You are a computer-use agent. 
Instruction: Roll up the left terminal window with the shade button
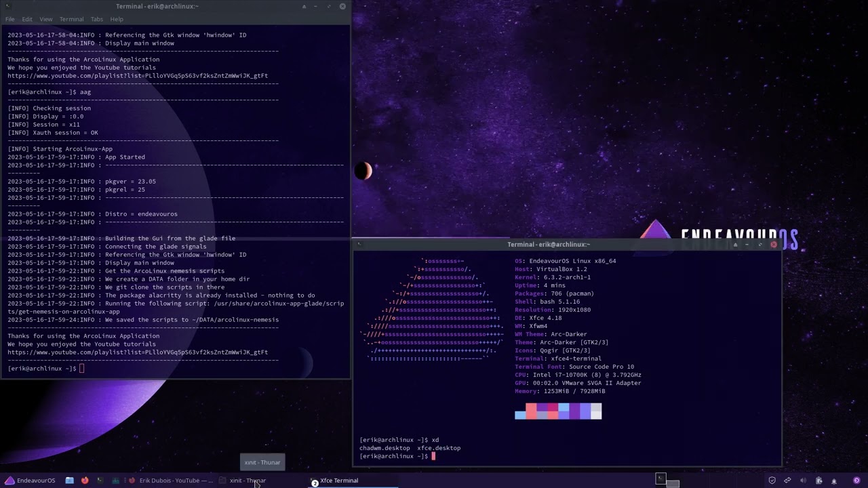[x=304, y=6]
